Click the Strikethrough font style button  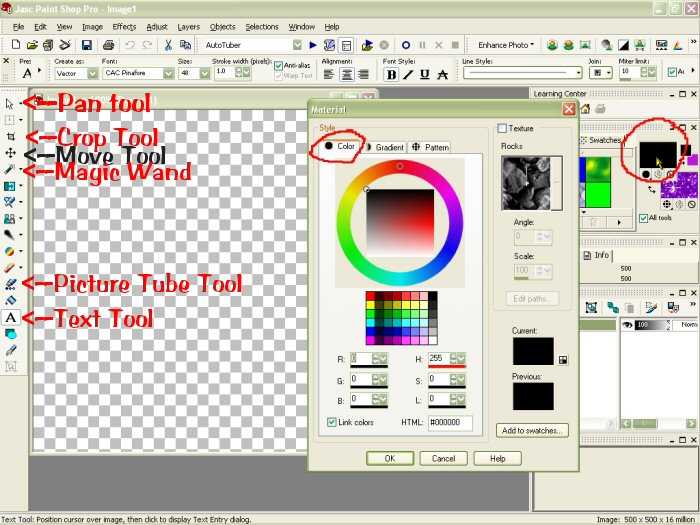(x=442, y=74)
